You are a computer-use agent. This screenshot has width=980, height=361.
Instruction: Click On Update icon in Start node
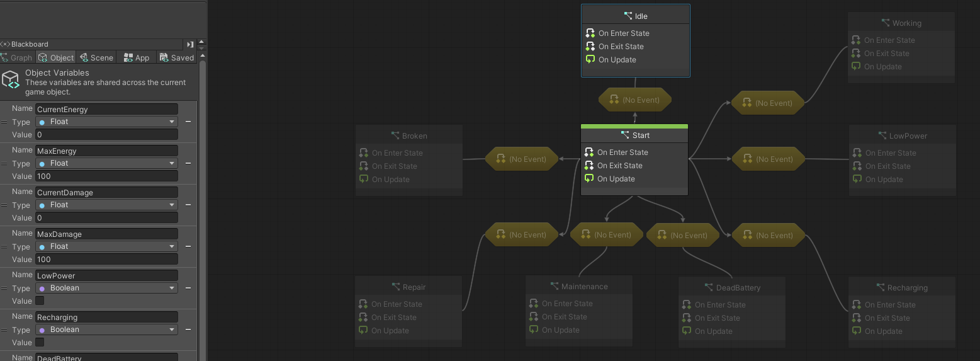[x=589, y=179]
